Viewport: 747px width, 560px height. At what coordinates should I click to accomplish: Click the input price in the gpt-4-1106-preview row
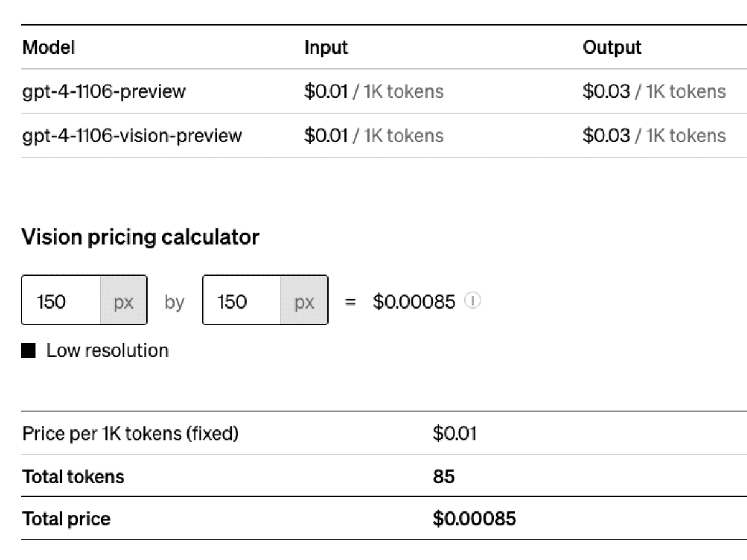(374, 91)
